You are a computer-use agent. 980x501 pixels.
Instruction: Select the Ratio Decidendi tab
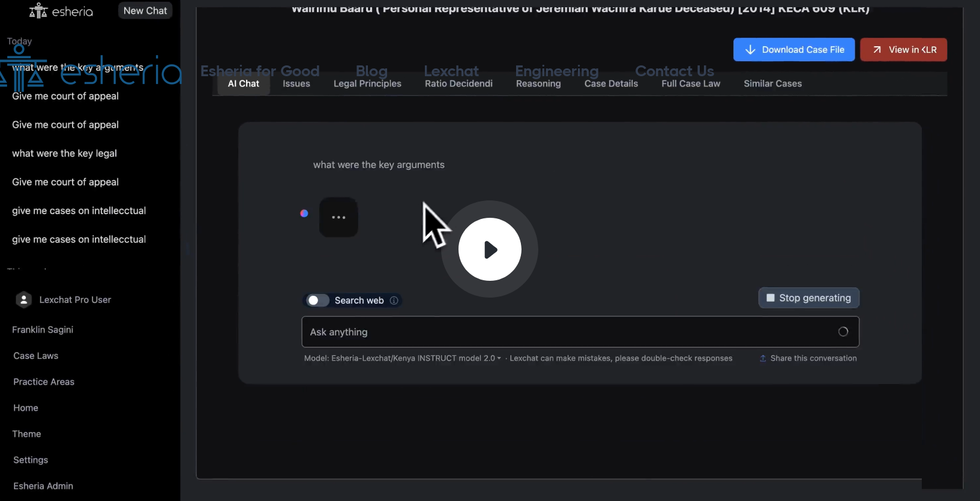point(458,83)
